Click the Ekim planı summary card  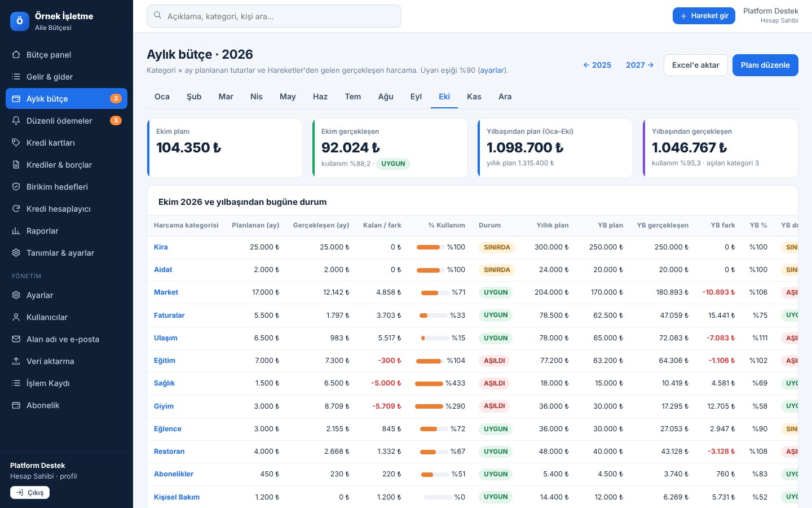pyautogui.click(x=224, y=148)
